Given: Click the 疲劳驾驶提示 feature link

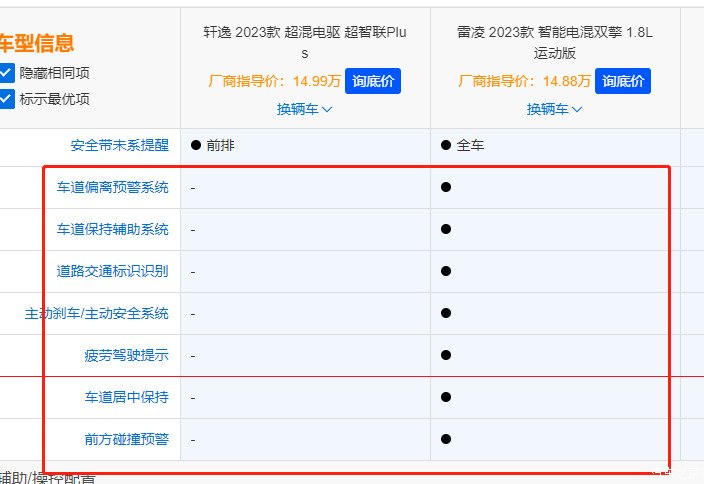Looking at the screenshot, I should click(x=126, y=355).
